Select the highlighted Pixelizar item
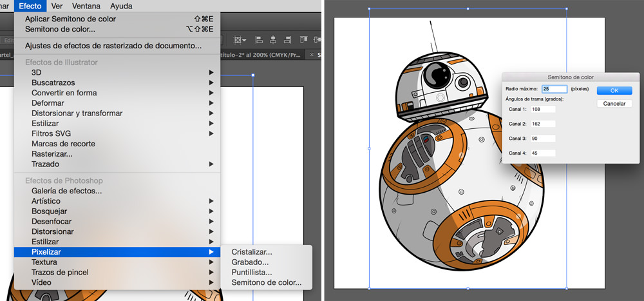Viewport: 644px width, 301px height. (x=117, y=252)
